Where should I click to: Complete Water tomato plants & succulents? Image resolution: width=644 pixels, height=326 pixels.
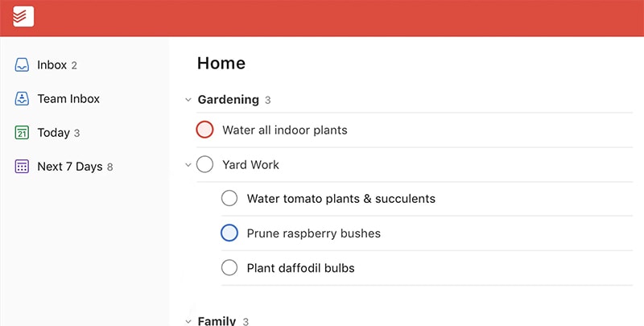(x=229, y=198)
